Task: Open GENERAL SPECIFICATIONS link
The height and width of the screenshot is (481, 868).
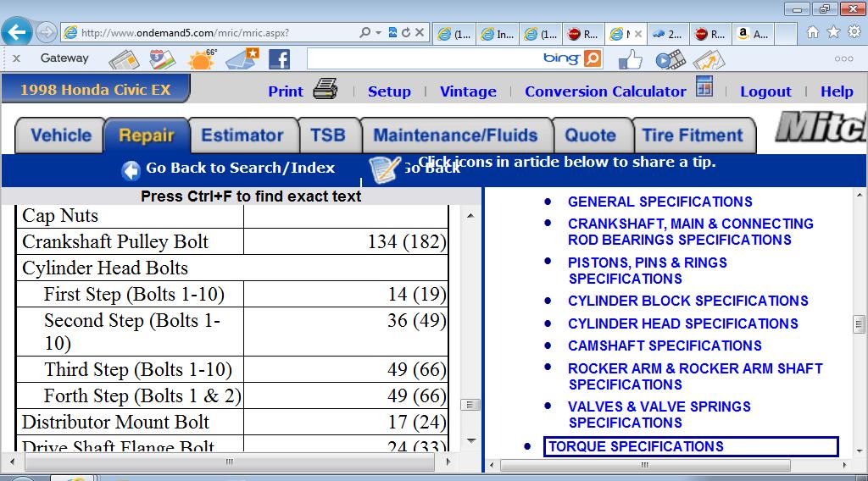Action: (659, 202)
